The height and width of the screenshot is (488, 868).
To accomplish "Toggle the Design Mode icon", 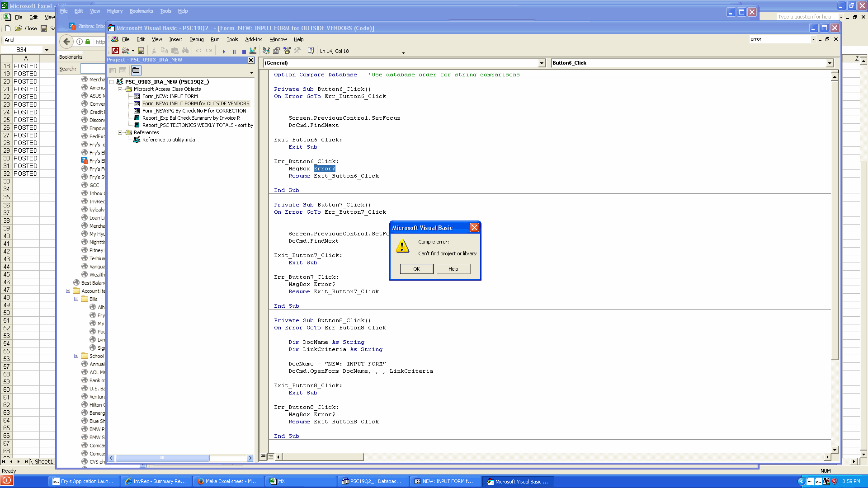I will coord(253,51).
